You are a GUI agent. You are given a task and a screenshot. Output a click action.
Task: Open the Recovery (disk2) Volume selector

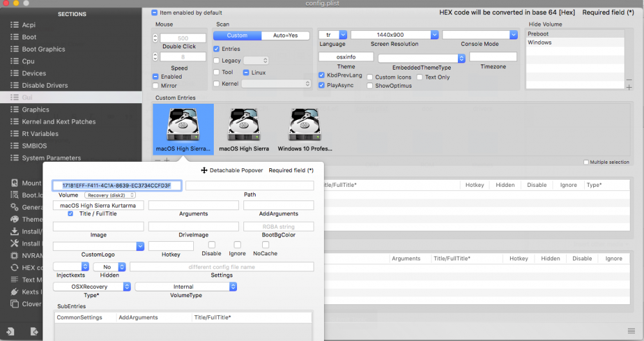pyautogui.click(x=109, y=195)
